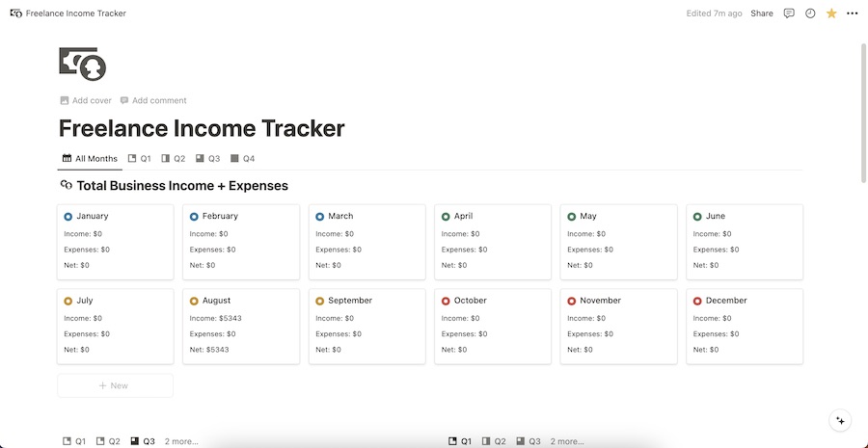Open the comments icon in top bar
The image size is (868, 448).
(789, 13)
